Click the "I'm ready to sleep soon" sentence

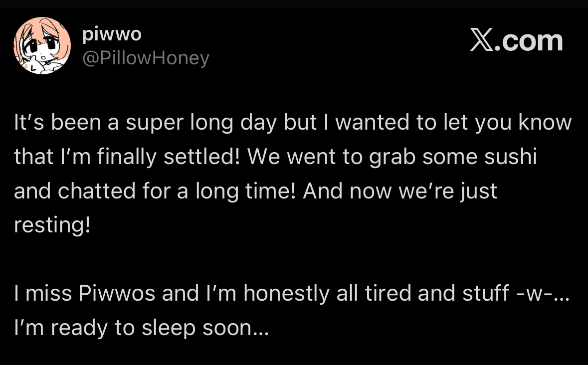coord(133,328)
